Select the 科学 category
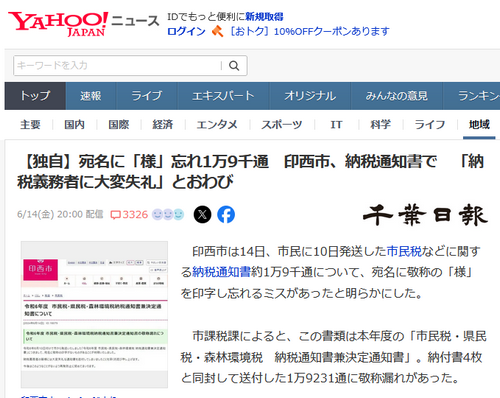The height and width of the screenshot is (398, 500). (x=380, y=125)
